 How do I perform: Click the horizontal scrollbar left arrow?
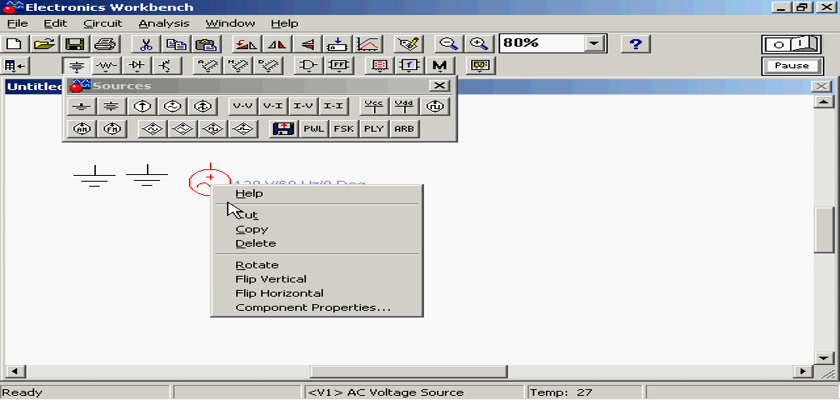[x=14, y=371]
